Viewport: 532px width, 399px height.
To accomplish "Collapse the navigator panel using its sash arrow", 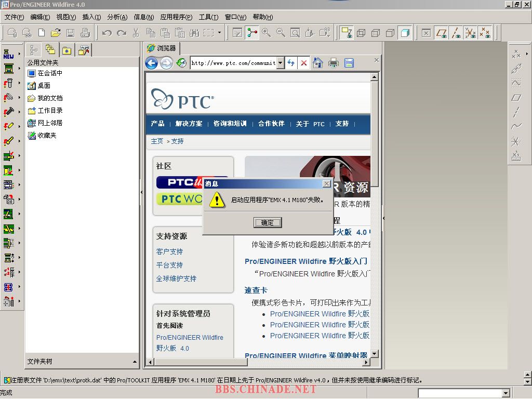I will pyautogui.click(x=141, y=192).
